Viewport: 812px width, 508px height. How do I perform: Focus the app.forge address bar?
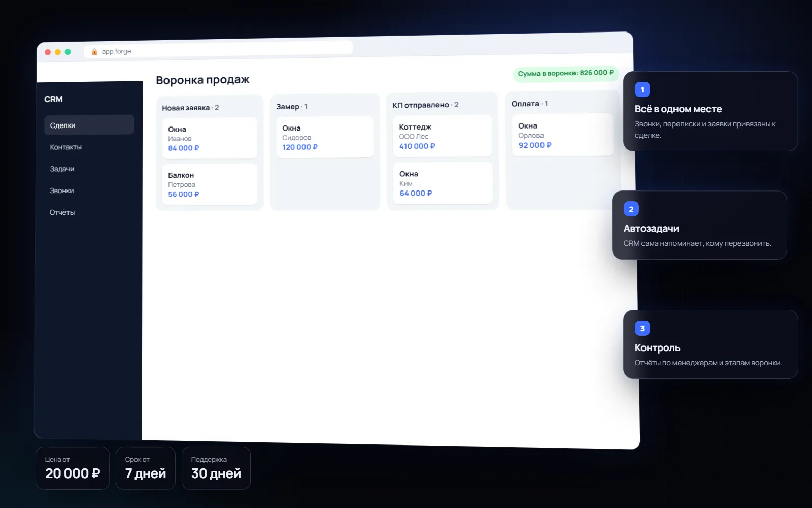(x=218, y=49)
